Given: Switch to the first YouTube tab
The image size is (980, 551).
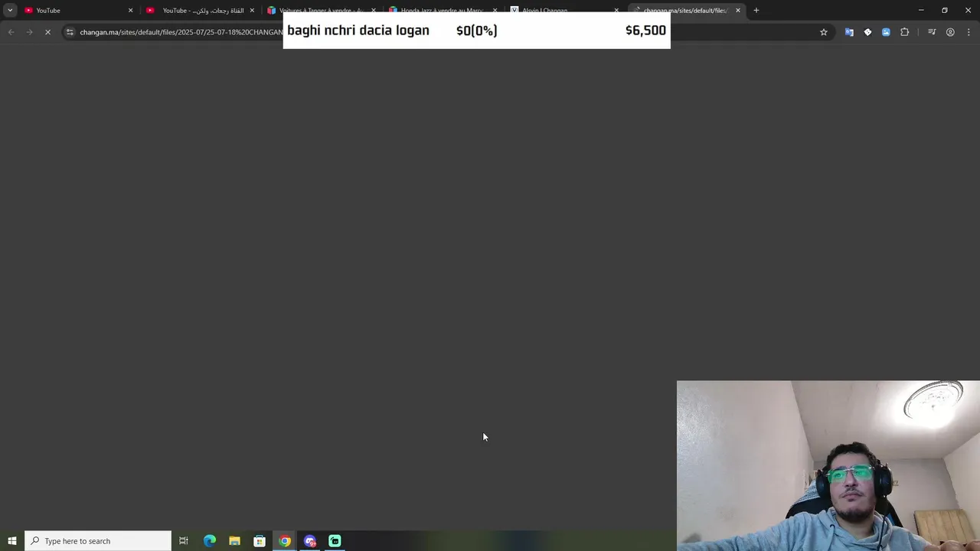Looking at the screenshot, I should coord(77,11).
